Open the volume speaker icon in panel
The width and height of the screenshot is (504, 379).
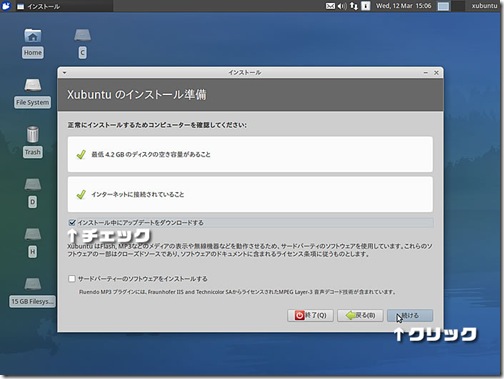pyautogui.click(x=342, y=6)
